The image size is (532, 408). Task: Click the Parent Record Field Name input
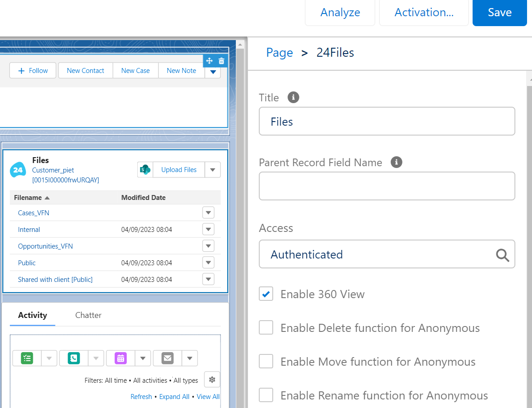(386, 186)
